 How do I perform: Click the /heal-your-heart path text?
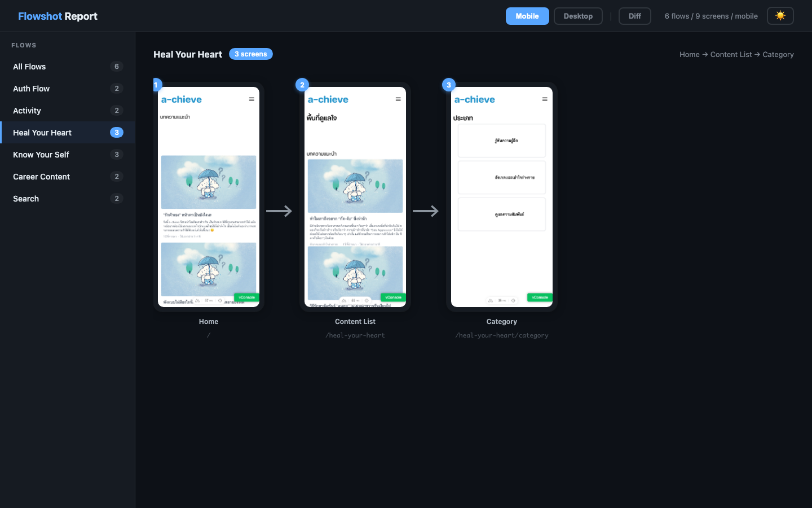coord(355,335)
